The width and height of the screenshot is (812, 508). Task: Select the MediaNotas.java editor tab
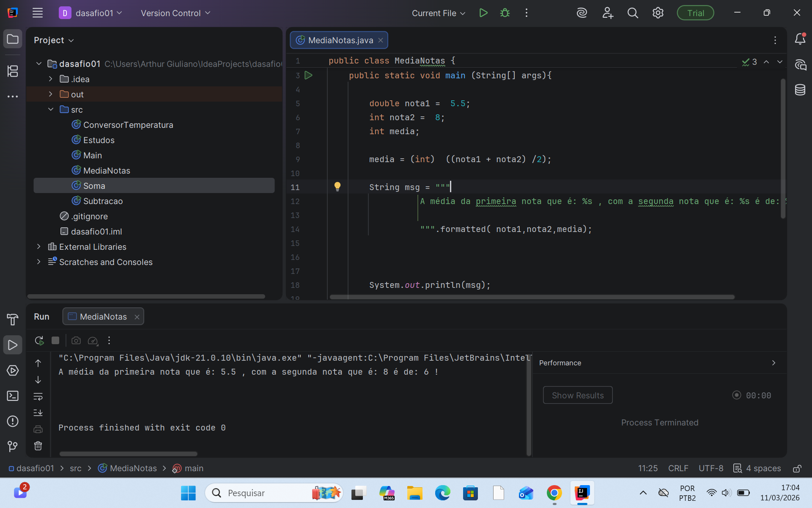click(340, 40)
